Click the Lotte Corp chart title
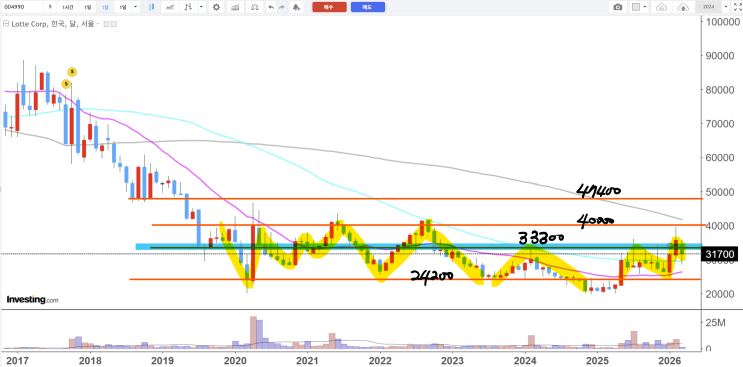The image size is (743, 367). click(x=54, y=24)
